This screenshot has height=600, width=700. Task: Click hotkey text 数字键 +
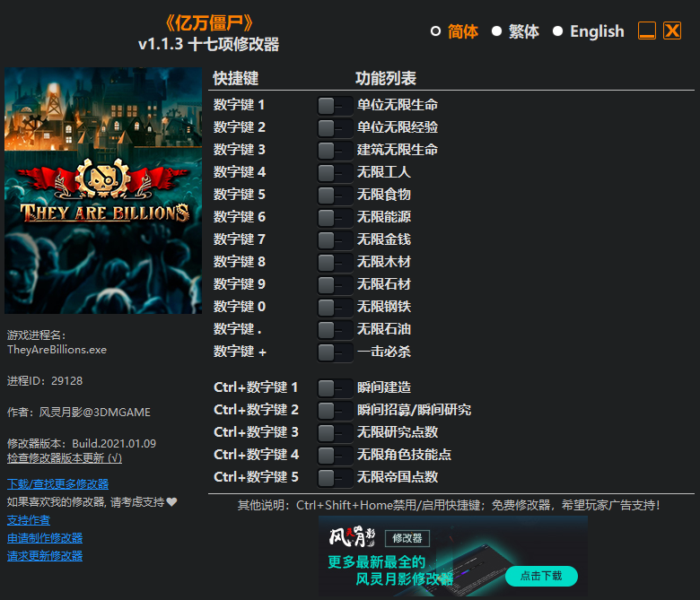(x=240, y=352)
